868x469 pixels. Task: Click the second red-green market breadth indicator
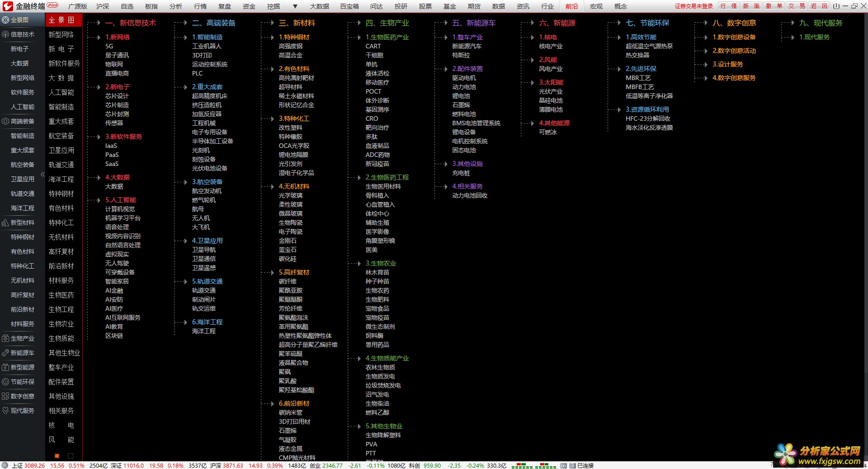(545, 465)
